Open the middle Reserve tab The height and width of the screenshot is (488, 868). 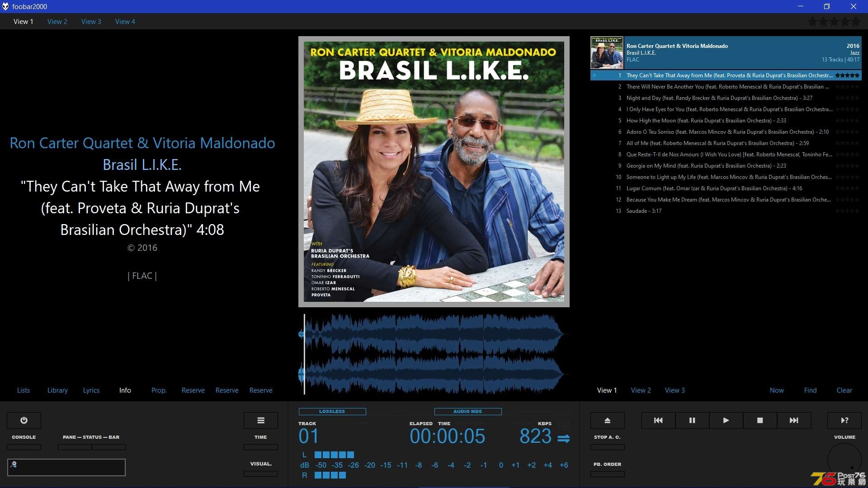[x=227, y=390]
